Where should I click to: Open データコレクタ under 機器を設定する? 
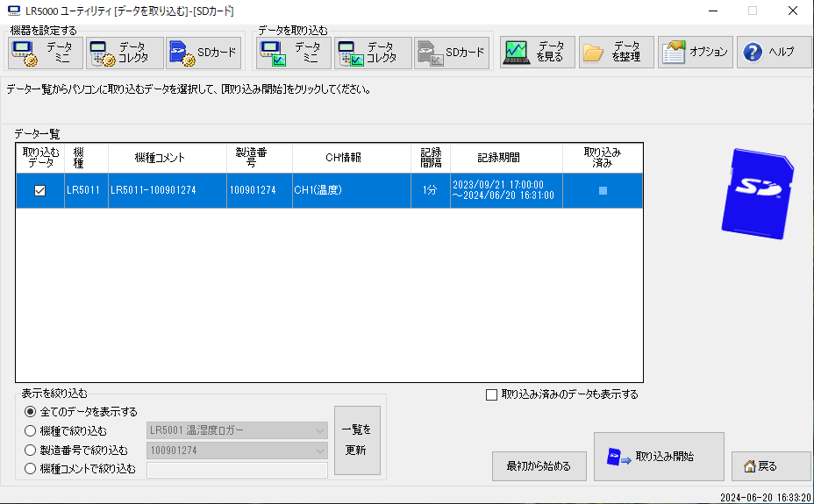tap(125, 53)
